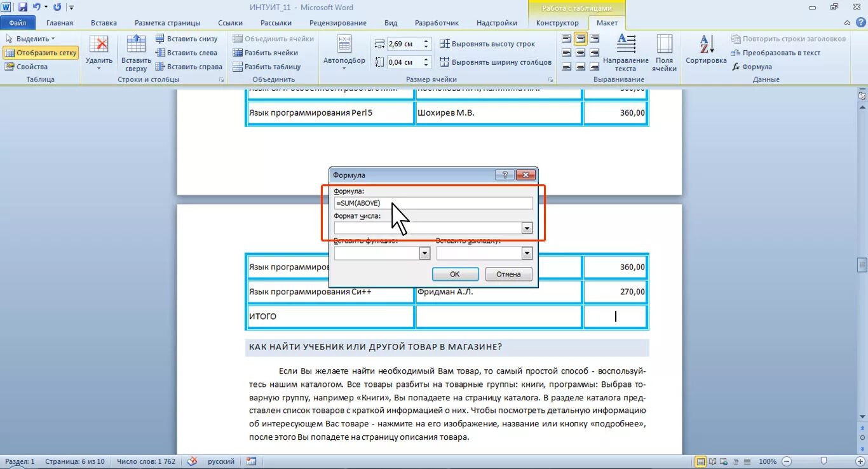This screenshot has width=868, height=469.
Task: Align cell text bottom left
Action: [566, 67]
